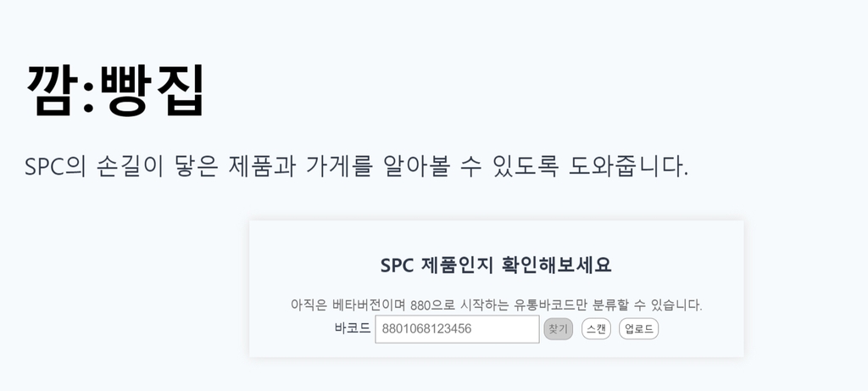Find the product with the 찾기 button
868x391 pixels.
pyautogui.click(x=558, y=329)
